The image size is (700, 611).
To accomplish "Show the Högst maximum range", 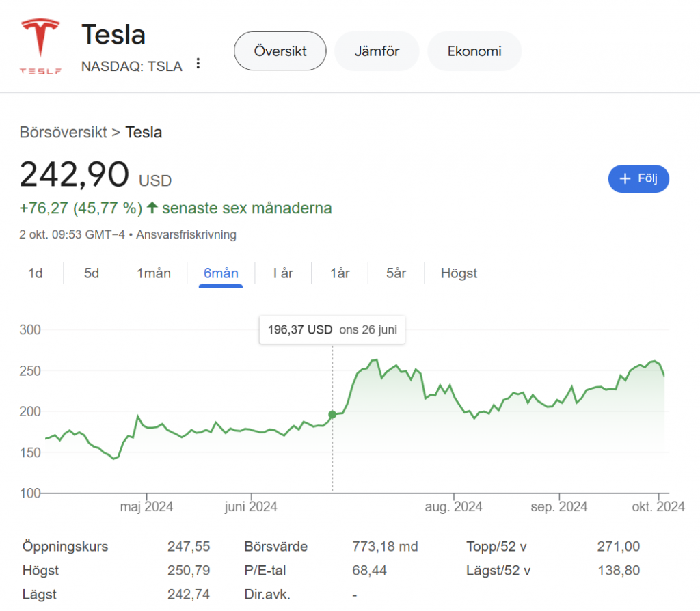I will coord(459,273).
